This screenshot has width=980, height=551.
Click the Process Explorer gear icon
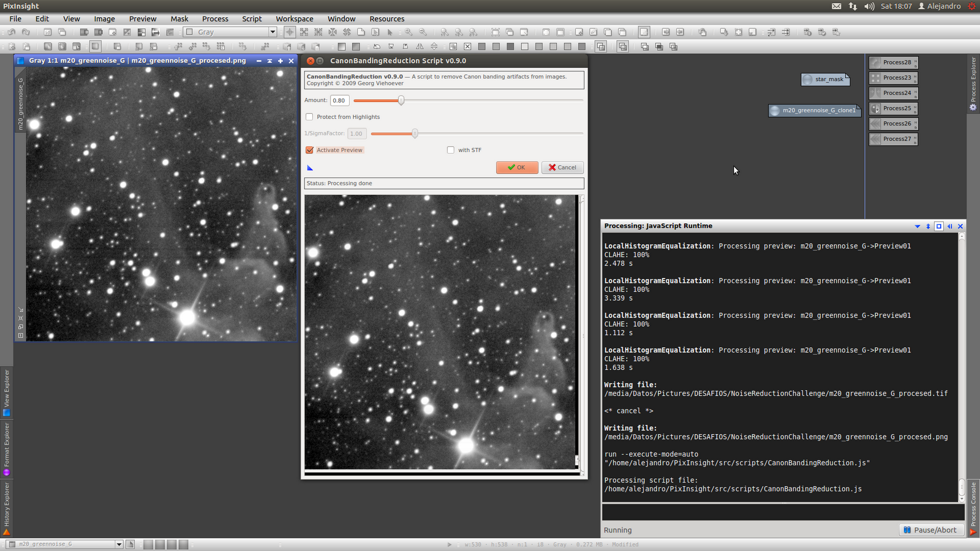pyautogui.click(x=973, y=108)
